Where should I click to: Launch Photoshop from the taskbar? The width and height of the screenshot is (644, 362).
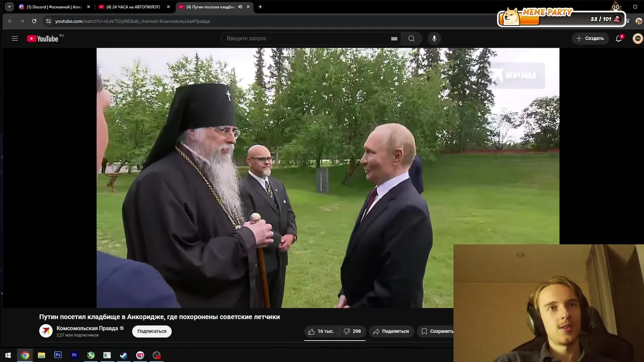[x=58, y=355]
